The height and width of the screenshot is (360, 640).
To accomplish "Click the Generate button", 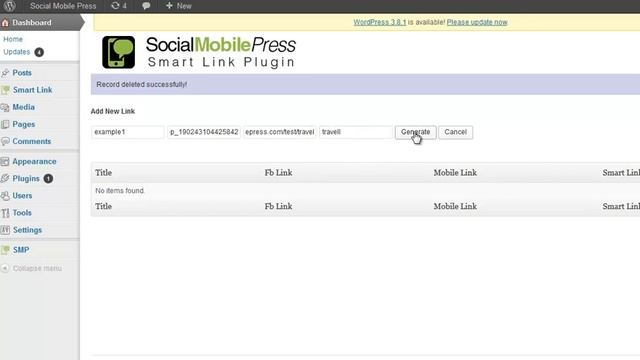I will pos(416,132).
